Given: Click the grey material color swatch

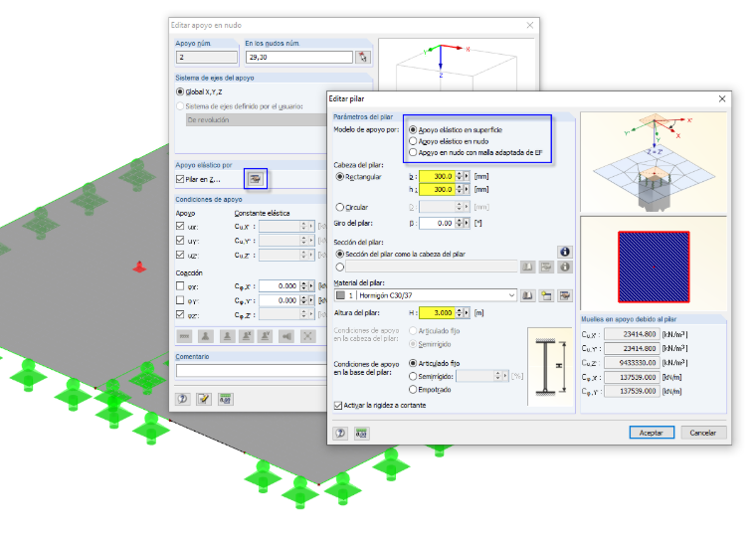Looking at the screenshot, I should 340,295.
